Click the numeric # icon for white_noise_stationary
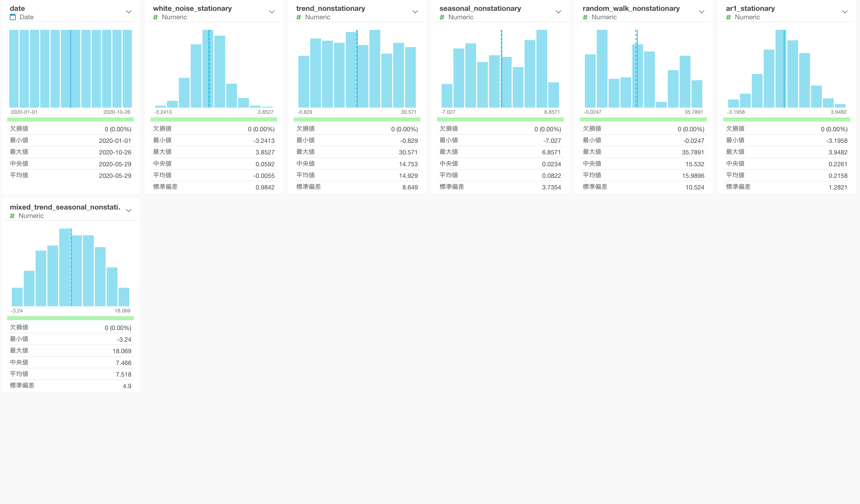The width and height of the screenshot is (860, 504). 156,17
